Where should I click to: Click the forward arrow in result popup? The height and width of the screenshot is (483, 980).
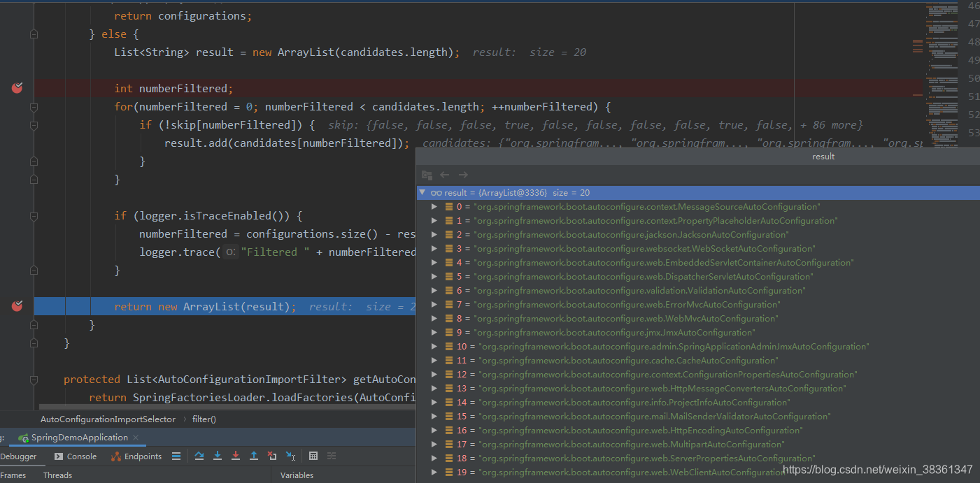(463, 175)
